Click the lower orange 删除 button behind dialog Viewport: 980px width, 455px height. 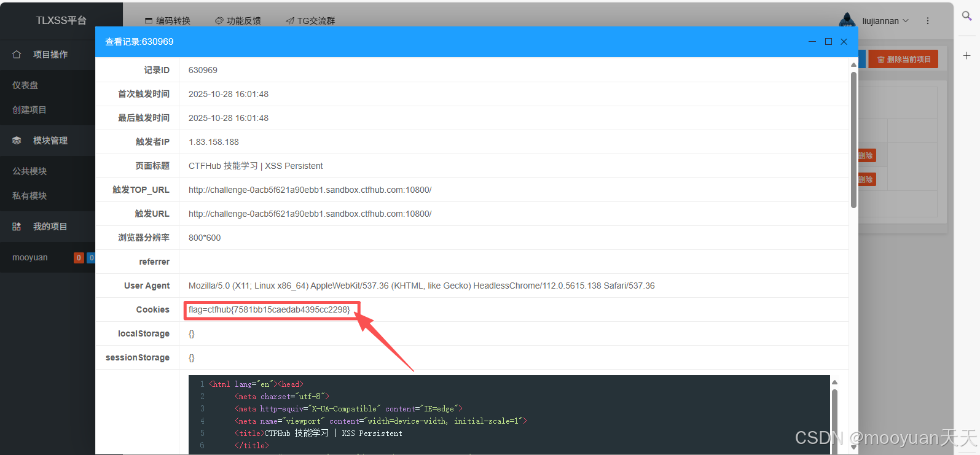(866, 180)
